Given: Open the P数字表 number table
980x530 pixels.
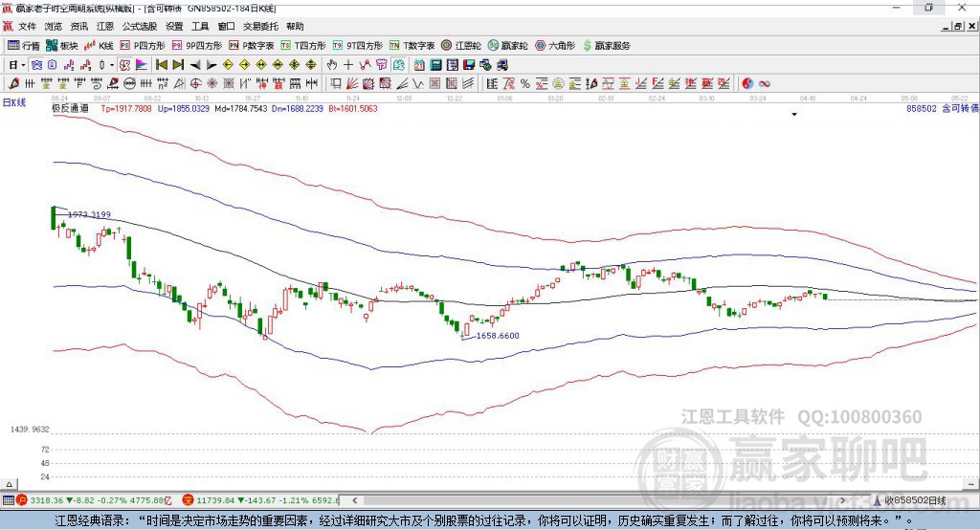Looking at the screenshot, I should (252, 46).
